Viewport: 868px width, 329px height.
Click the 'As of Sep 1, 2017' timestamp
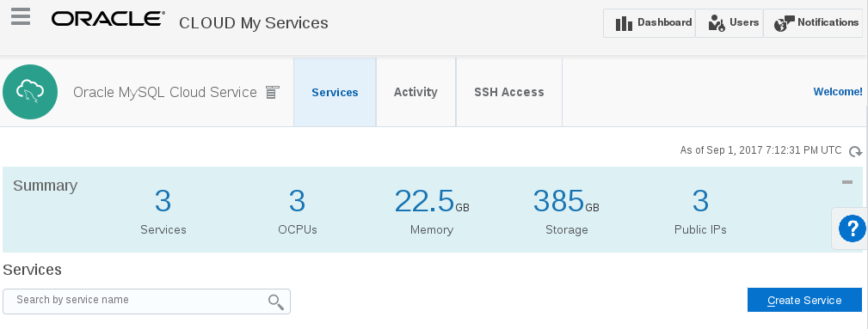(x=760, y=150)
